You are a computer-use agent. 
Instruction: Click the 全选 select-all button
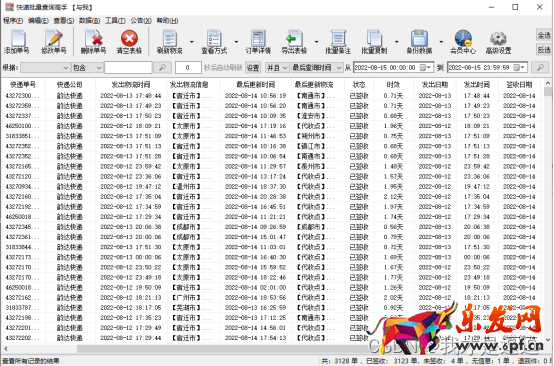coord(544,35)
